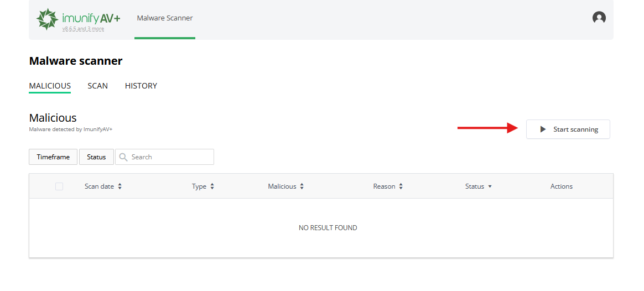Switch to the SCAN tab
This screenshot has width=644, height=291.
(x=97, y=86)
